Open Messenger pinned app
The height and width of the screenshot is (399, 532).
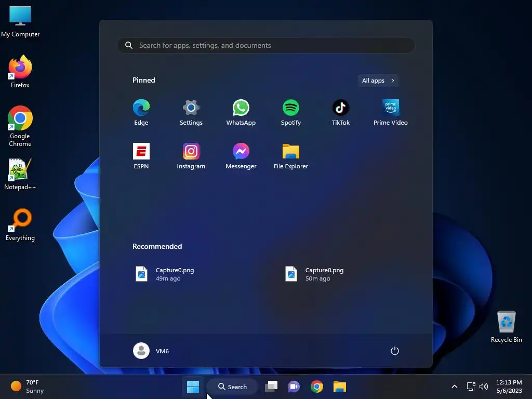click(x=241, y=156)
